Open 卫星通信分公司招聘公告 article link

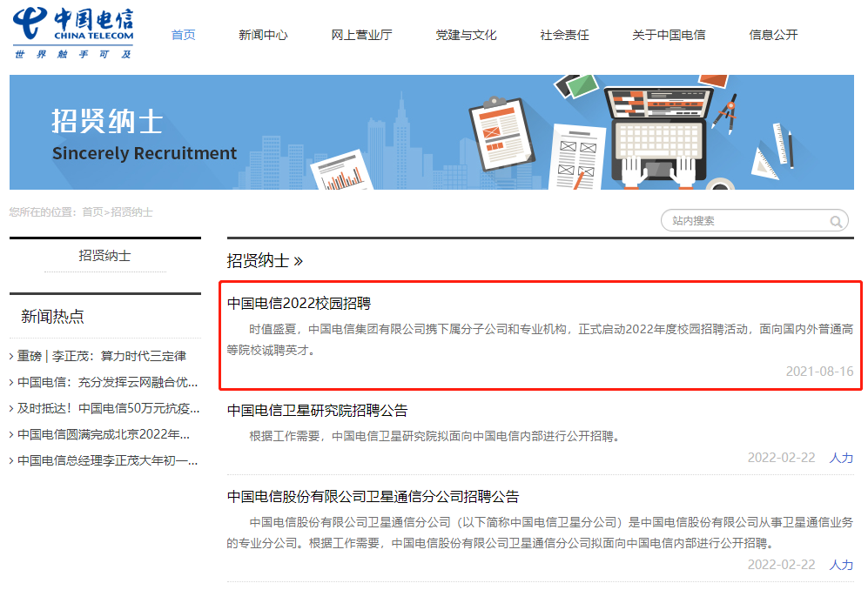(x=373, y=497)
